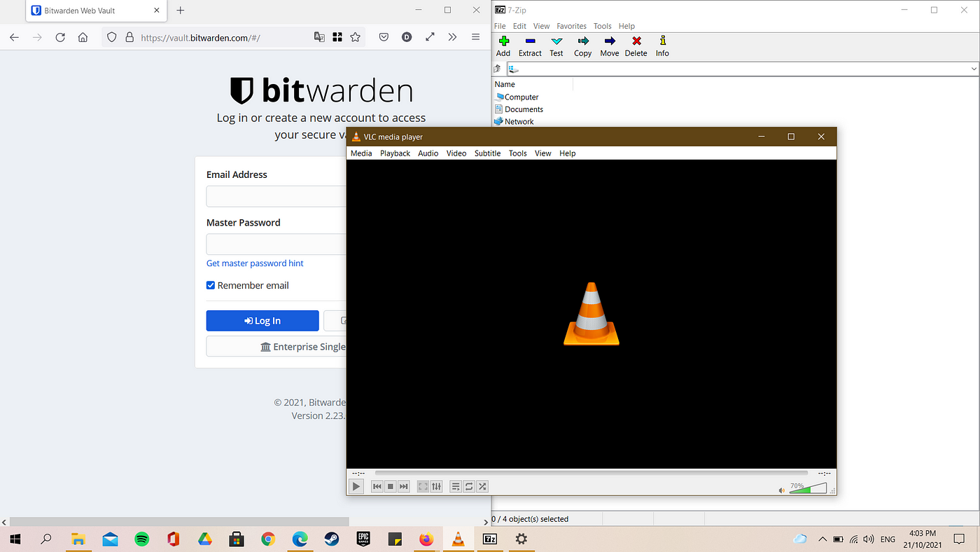
Task: Click the Master Password field
Action: point(276,244)
